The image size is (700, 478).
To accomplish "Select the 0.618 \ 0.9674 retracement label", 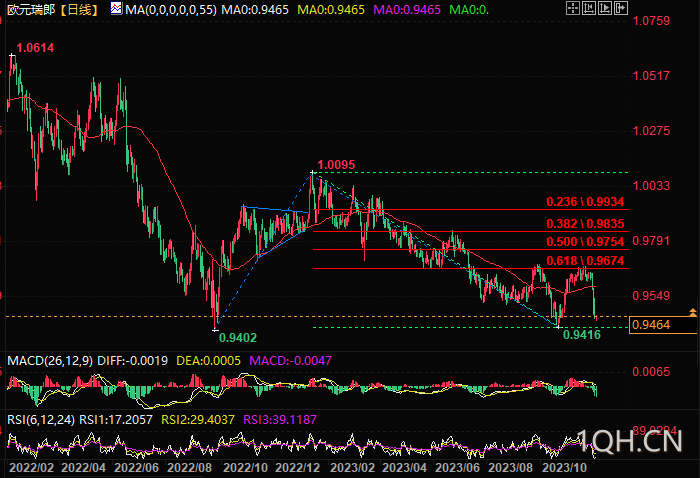I will [585, 261].
